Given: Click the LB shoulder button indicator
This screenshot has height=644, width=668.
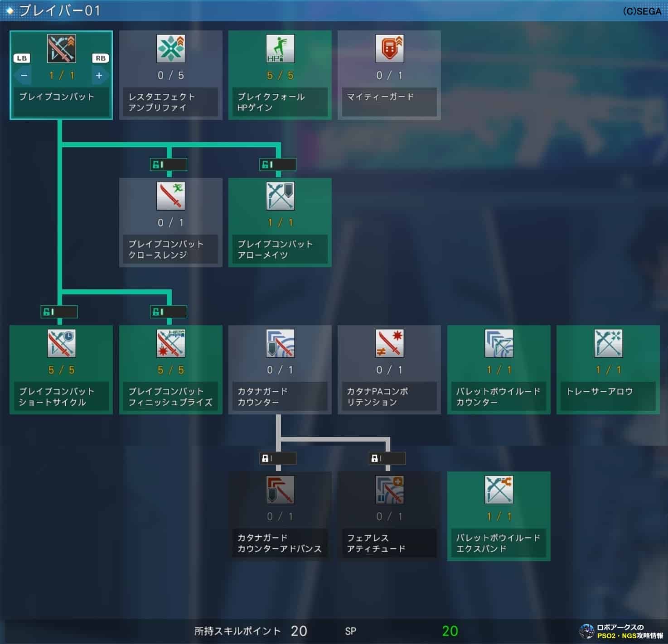Looking at the screenshot, I should tap(22, 58).
